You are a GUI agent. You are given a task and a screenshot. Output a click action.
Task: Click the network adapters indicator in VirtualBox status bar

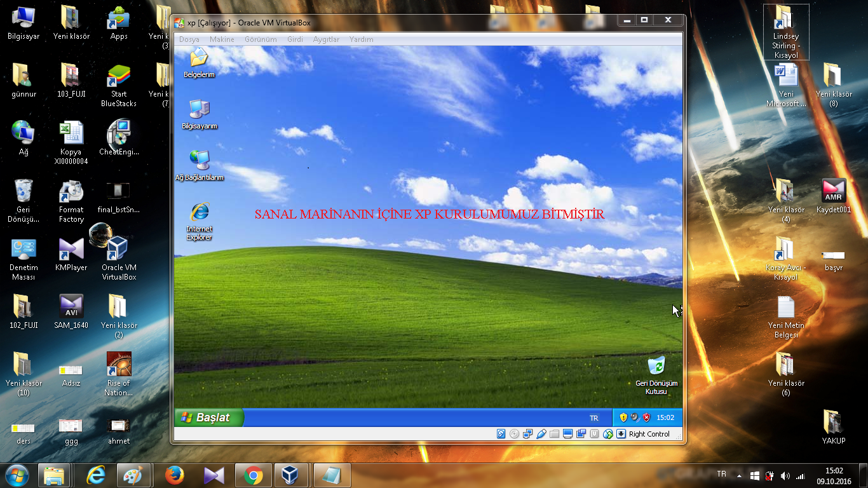click(x=527, y=434)
